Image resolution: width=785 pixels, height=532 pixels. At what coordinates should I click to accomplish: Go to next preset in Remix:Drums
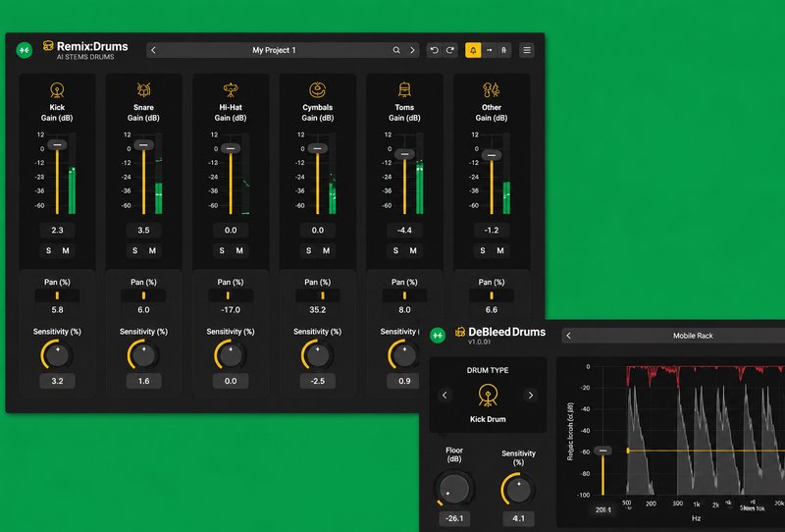point(412,50)
